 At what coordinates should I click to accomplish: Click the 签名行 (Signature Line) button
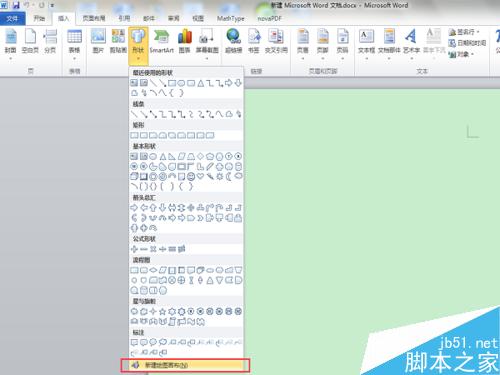[464, 32]
